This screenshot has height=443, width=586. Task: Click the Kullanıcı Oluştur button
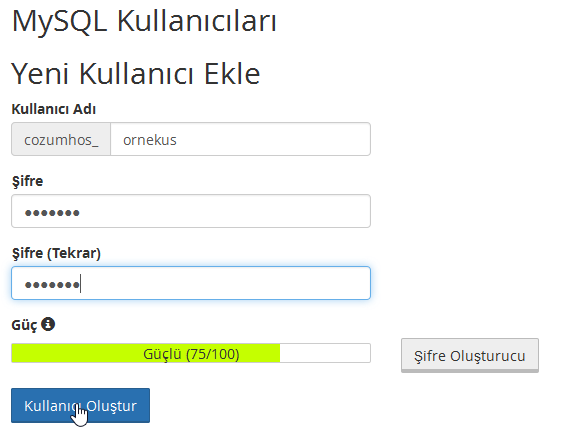coord(80,406)
